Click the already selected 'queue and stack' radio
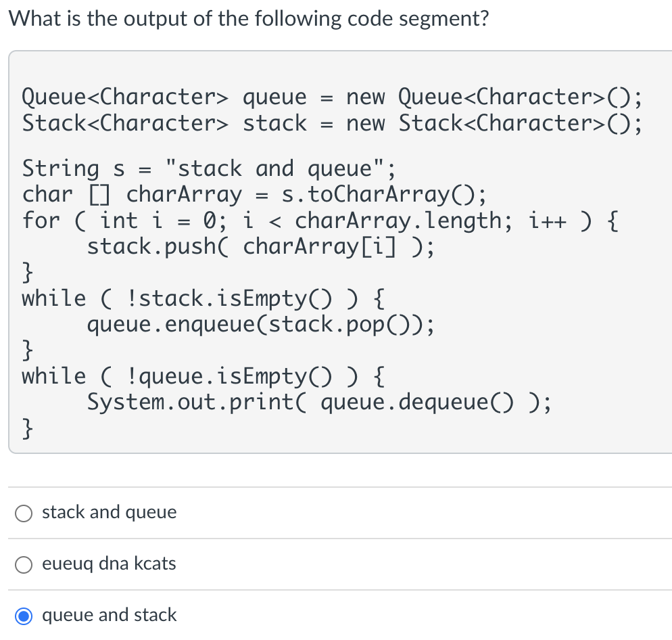 [24, 616]
